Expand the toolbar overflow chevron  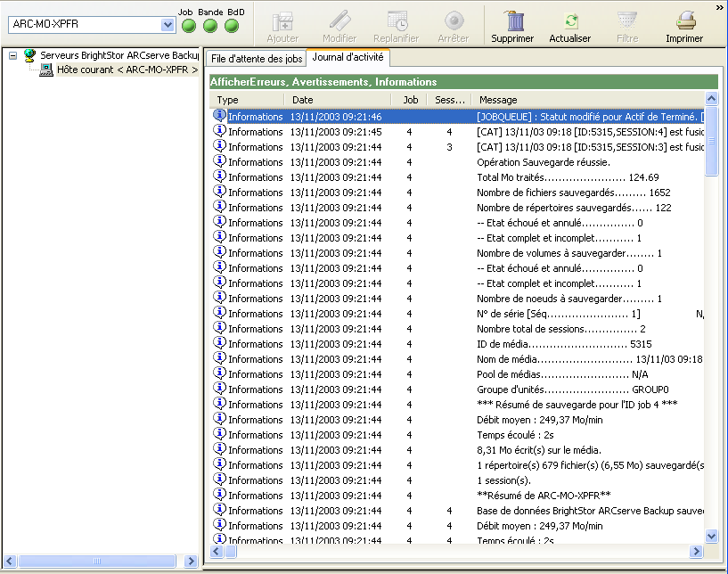click(719, 7)
